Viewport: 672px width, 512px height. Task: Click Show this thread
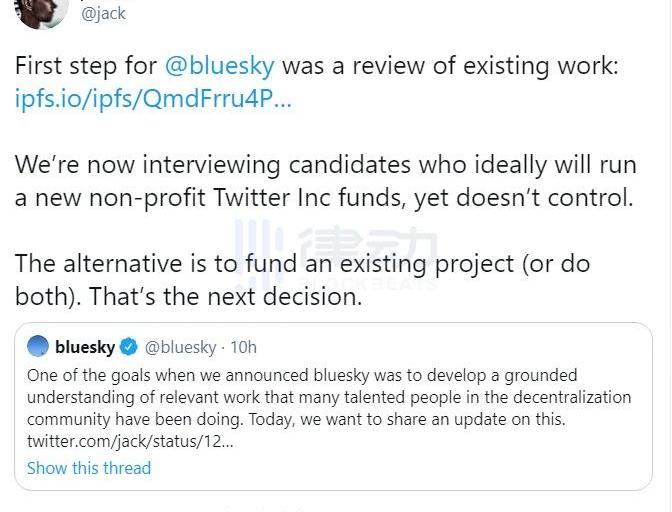pos(89,467)
